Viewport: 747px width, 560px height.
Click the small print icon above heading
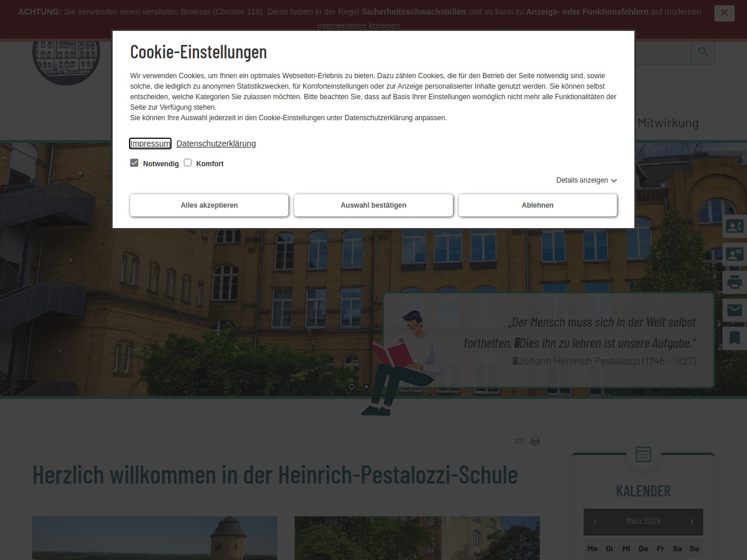535,441
